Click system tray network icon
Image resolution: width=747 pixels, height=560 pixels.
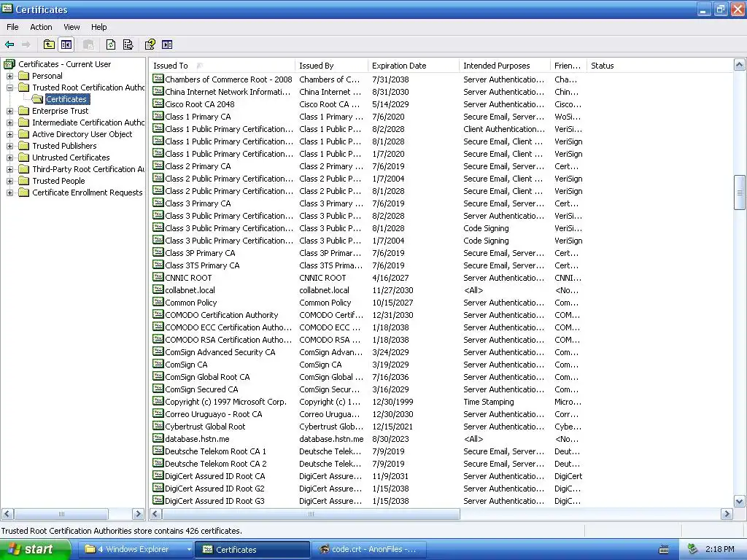(x=693, y=549)
